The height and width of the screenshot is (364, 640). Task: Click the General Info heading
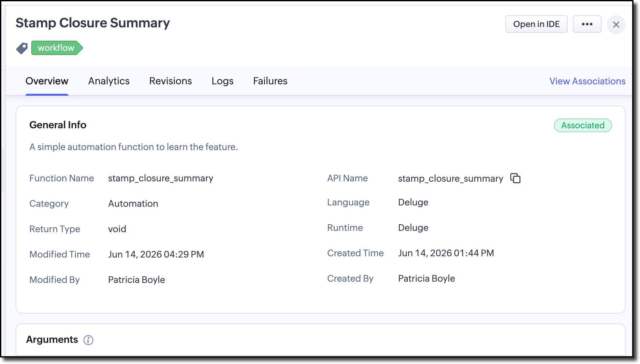[x=58, y=125]
